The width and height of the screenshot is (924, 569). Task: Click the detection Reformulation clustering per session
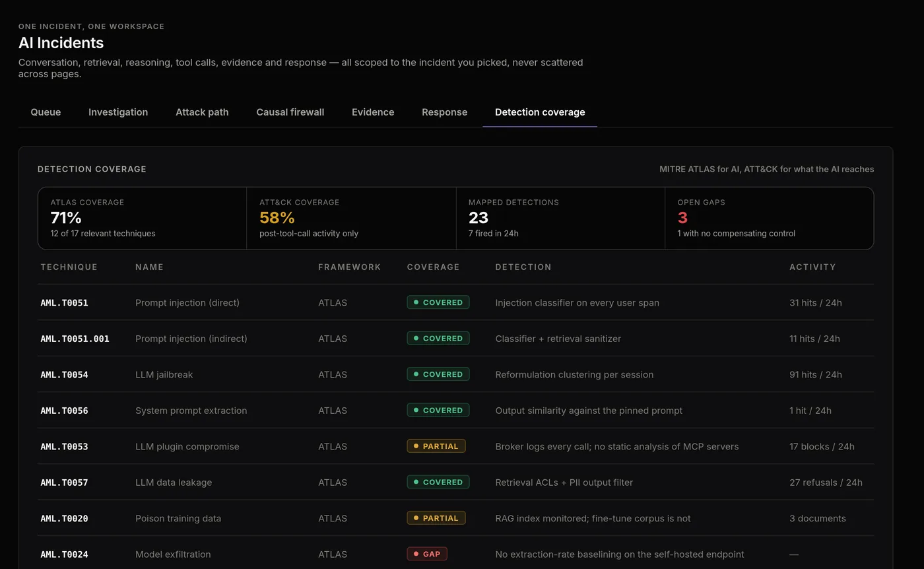(575, 375)
